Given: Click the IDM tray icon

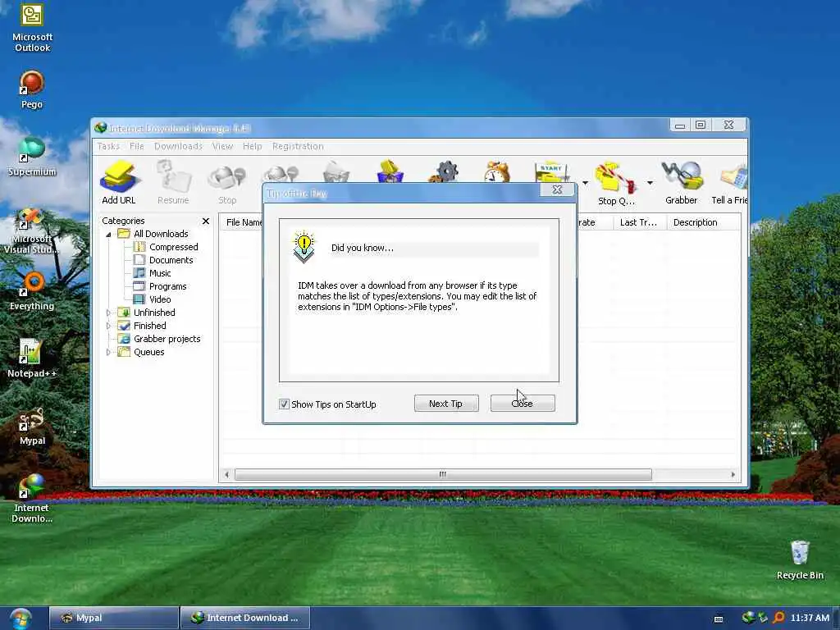Looking at the screenshot, I should [x=748, y=618].
